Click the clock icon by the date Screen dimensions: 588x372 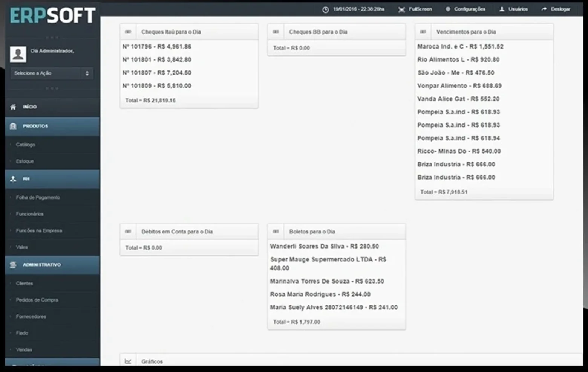(325, 9)
